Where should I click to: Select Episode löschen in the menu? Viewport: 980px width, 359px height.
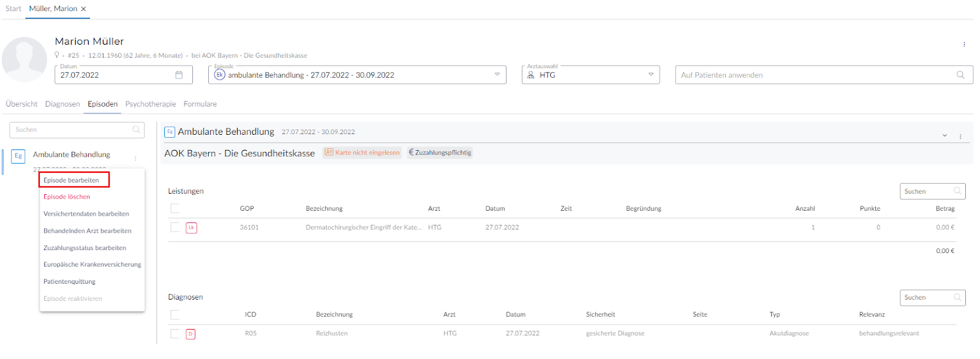[x=67, y=197]
